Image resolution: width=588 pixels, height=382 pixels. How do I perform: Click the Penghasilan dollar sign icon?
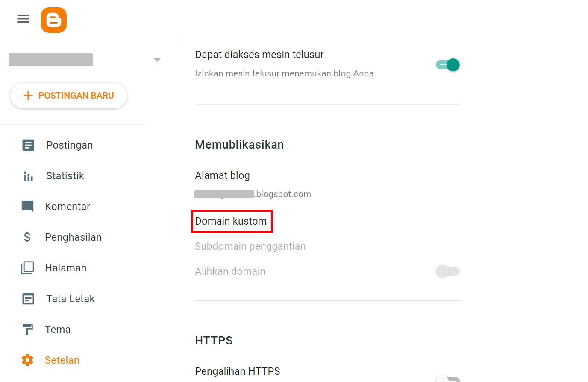(x=27, y=237)
